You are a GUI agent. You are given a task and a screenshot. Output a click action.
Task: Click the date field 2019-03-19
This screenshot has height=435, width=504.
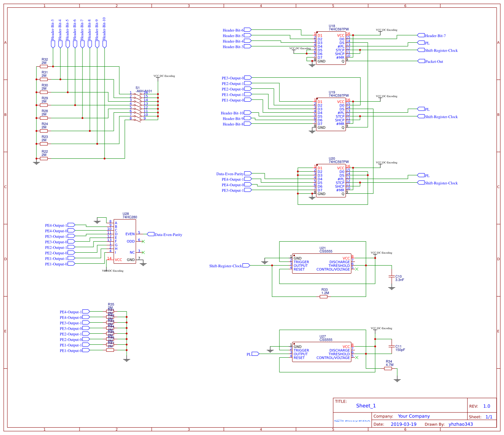pos(404,424)
